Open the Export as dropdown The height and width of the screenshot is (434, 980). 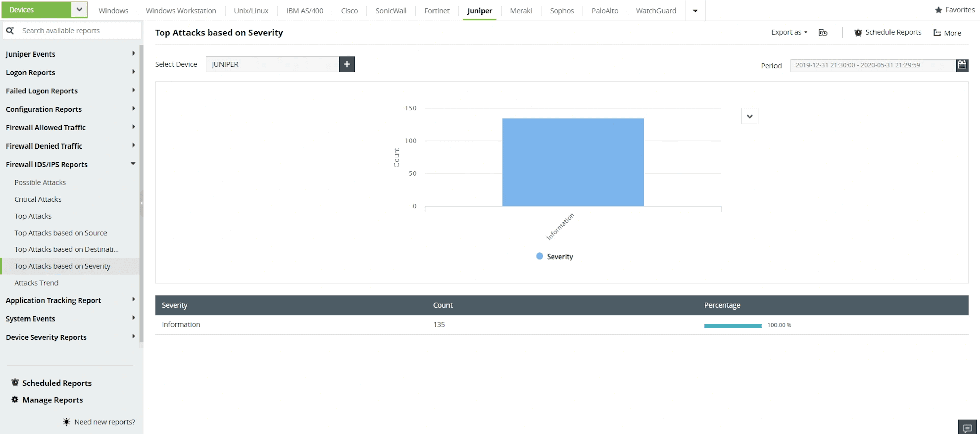(789, 32)
